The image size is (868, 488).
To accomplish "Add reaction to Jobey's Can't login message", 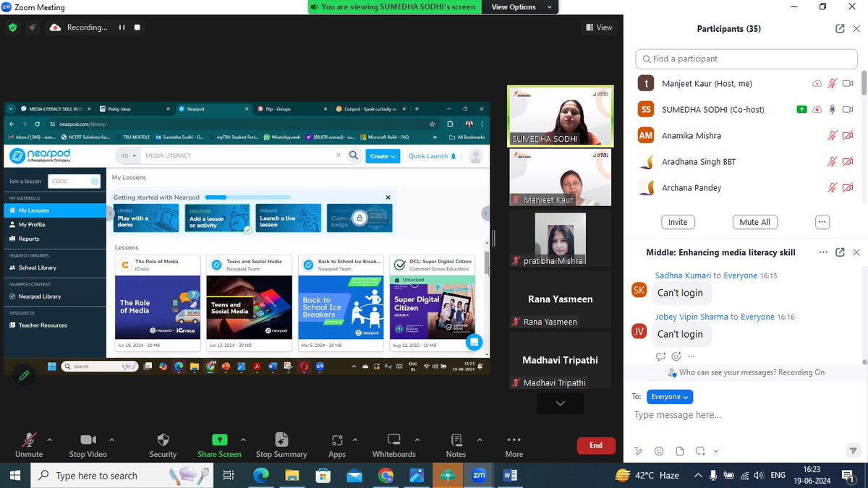I will (676, 356).
